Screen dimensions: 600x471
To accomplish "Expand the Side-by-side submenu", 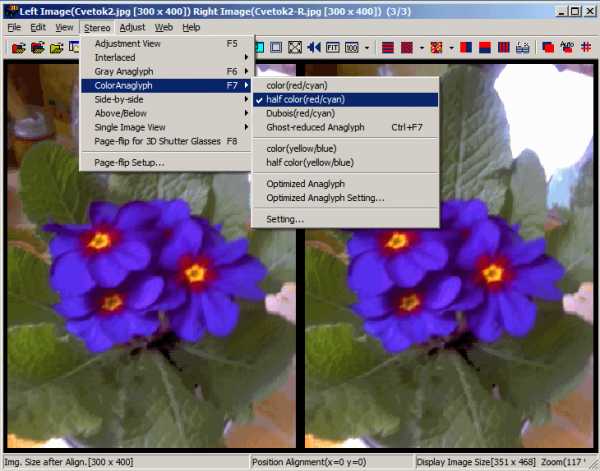I will (x=166, y=99).
